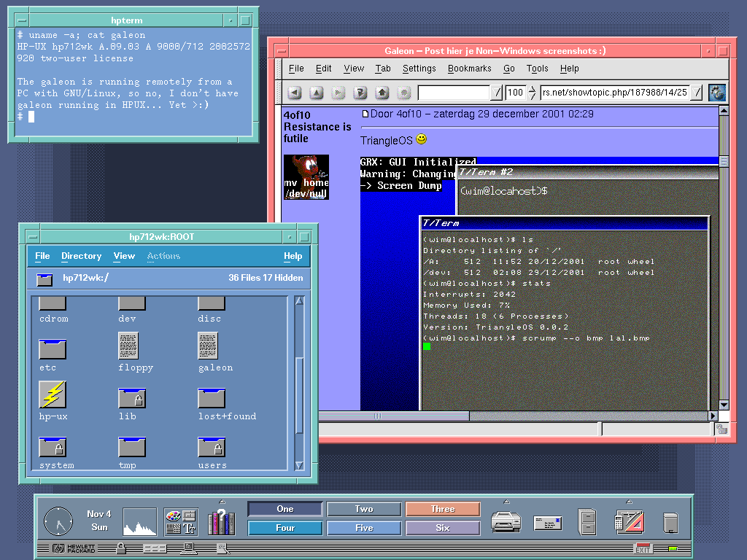747x560 pixels.
Task: Go back with Galeon's Back arrow button
Action: point(295,93)
